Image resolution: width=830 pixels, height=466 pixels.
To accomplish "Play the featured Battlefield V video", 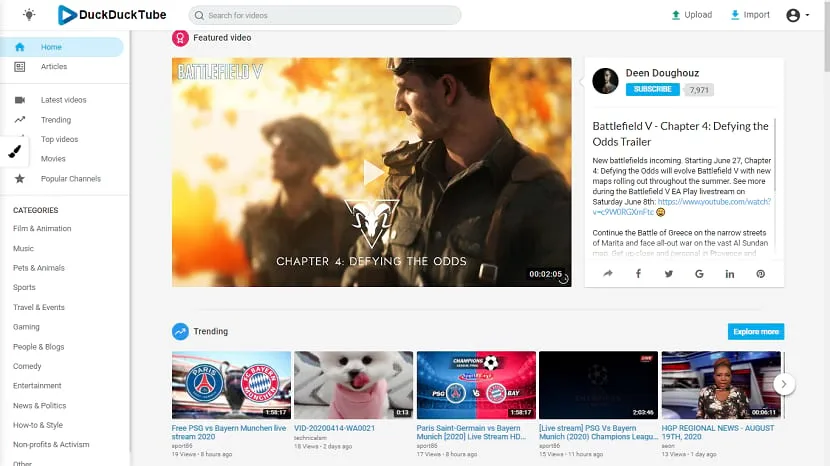I will tap(372, 172).
